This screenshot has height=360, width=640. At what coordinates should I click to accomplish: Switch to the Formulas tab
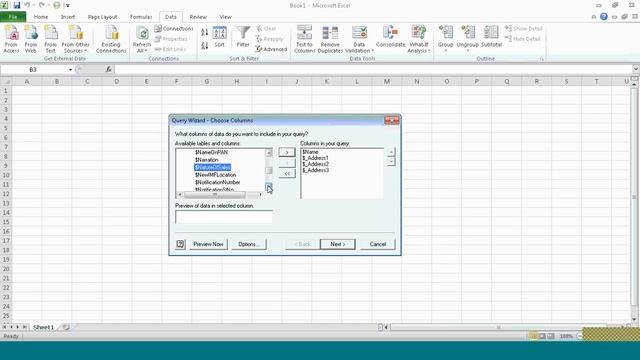coord(141,17)
